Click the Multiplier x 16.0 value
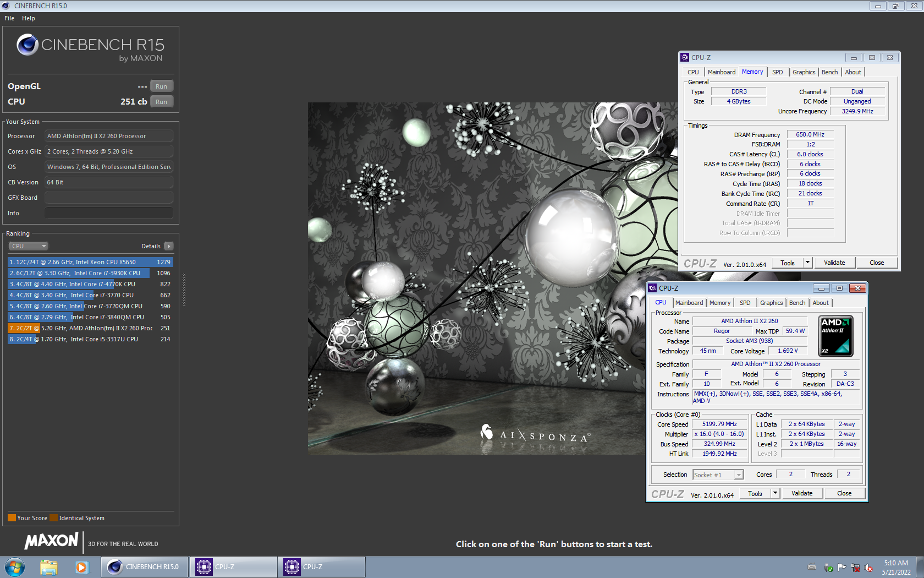Image resolution: width=924 pixels, height=578 pixels. coord(719,434)
